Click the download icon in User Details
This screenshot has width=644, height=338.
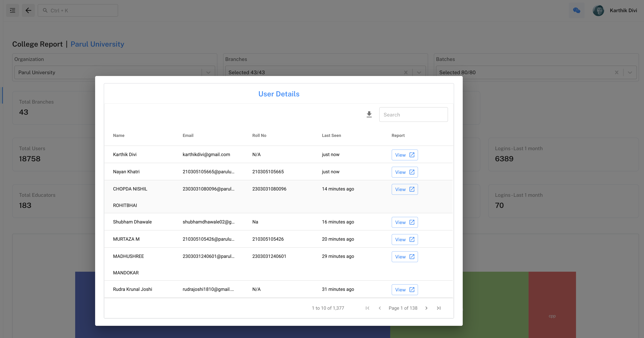[x=369, y=115]
